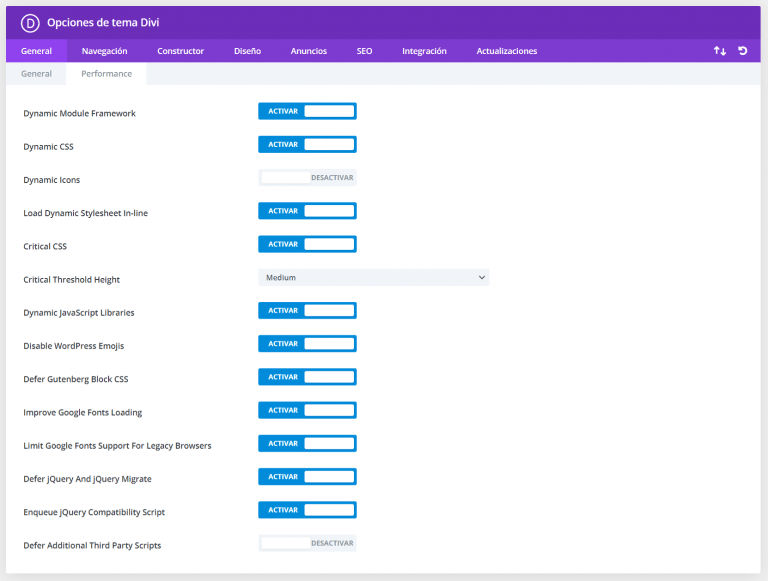Click Defer Additional Third Party Scripts label
This screenshot has width=768, height=581.
click(92, 545)
